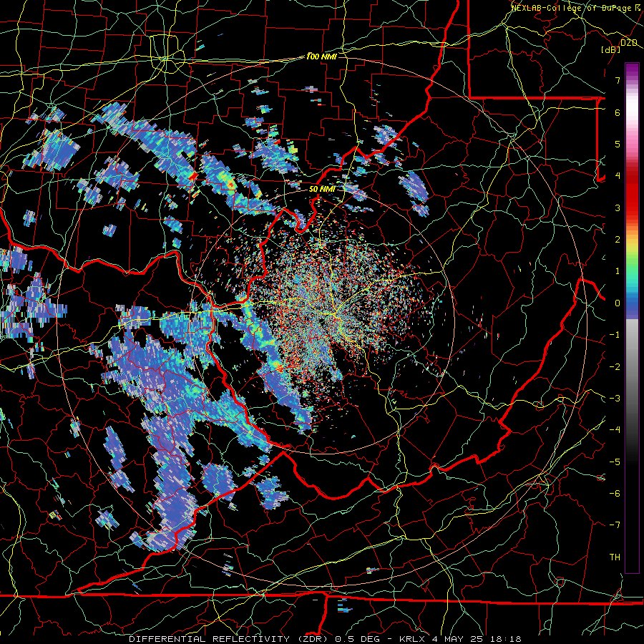Click the "3" value on color scale

pos(618,208)
